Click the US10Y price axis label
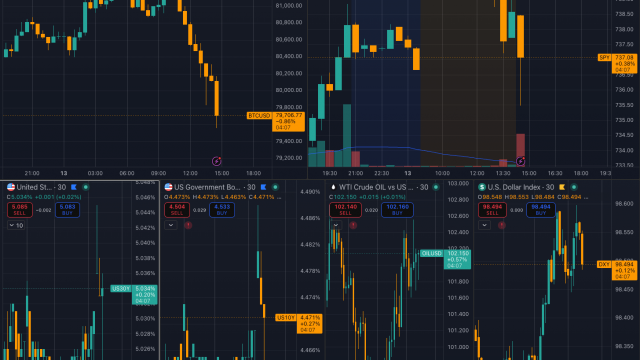This screenshot has width=640, height=360. tap(286, 318)
